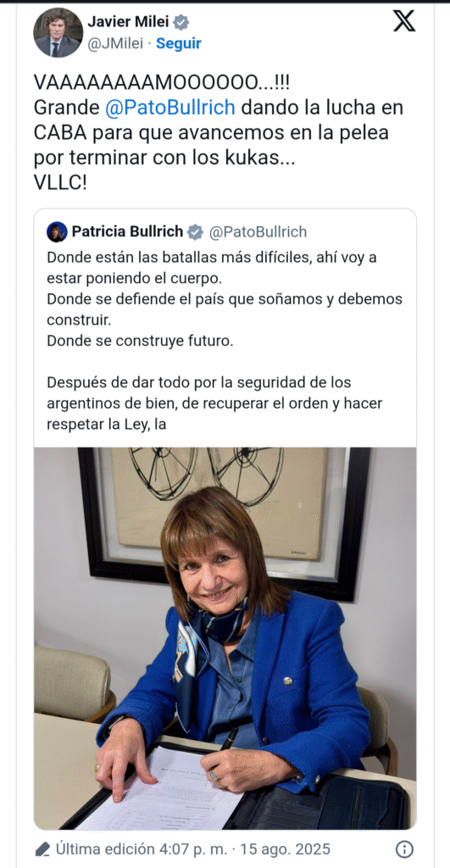Click the Javier Milei display name
450x868 pixels.
coord(130,22)
